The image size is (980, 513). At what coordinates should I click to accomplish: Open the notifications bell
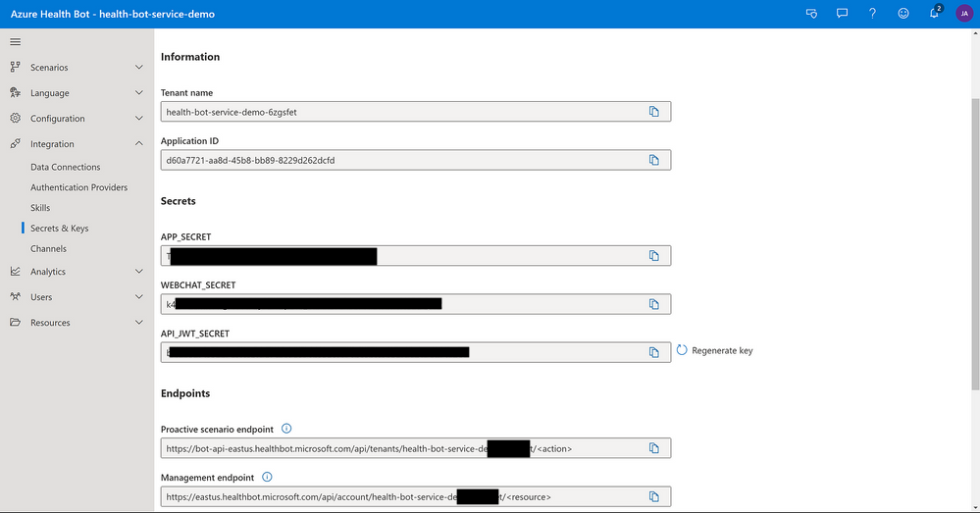click(934, 13)
